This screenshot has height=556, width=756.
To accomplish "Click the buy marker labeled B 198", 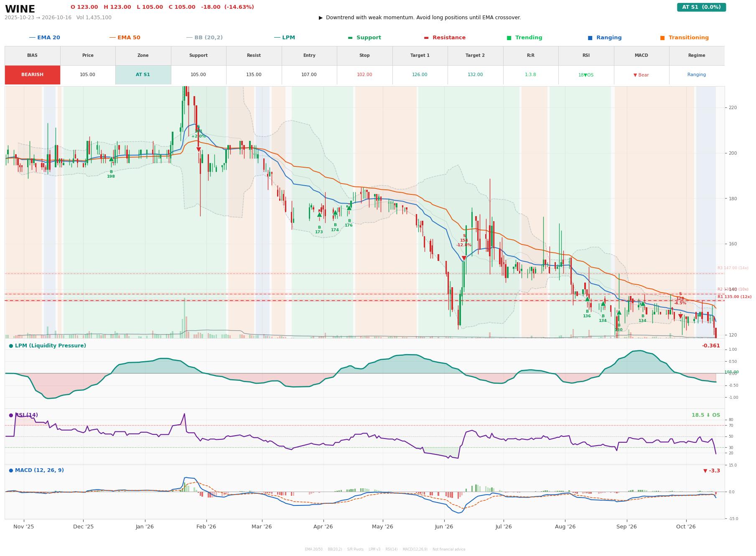I will pyautogui.click(x=111, y=159).
